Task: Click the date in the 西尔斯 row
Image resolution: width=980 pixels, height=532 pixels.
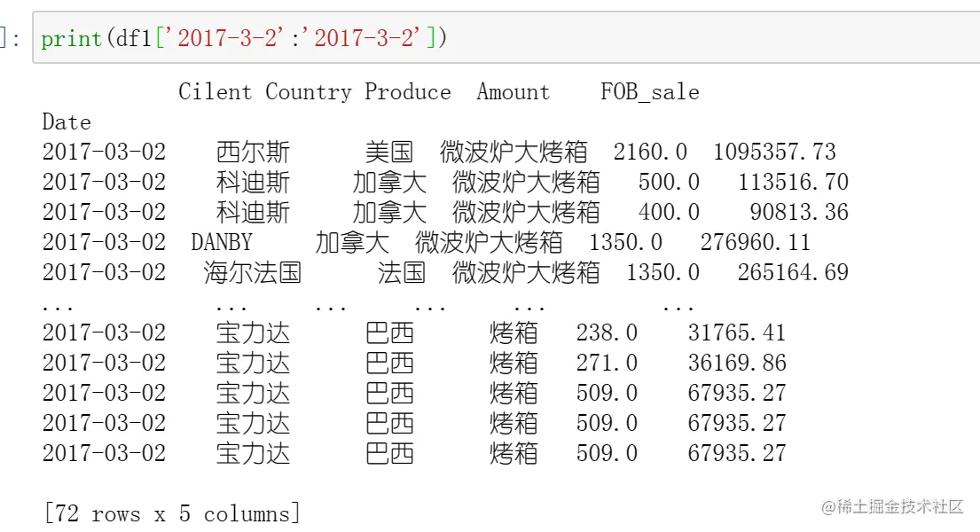Action: [105, 152]
